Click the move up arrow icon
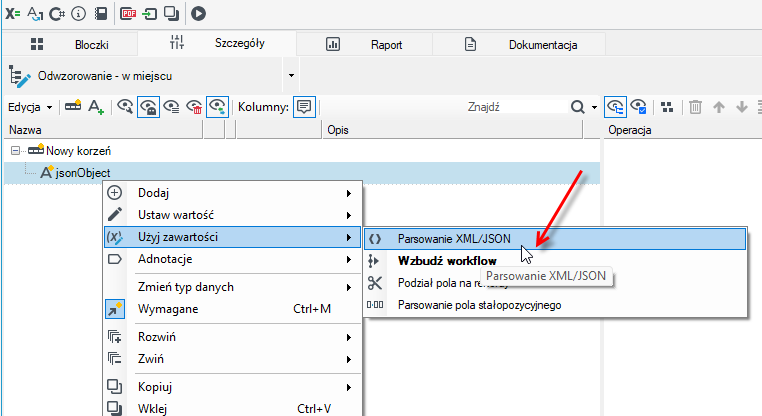Image resolution: width=762 pixels, height=416 pixels. [x=719, y=107]
